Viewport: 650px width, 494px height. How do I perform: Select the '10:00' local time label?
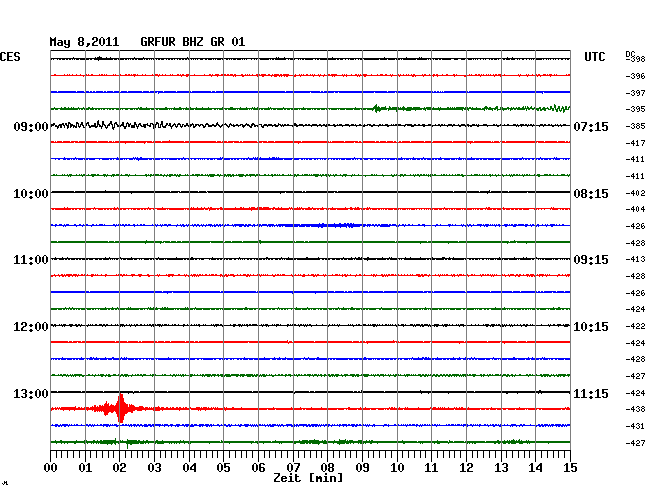[31, 194]
